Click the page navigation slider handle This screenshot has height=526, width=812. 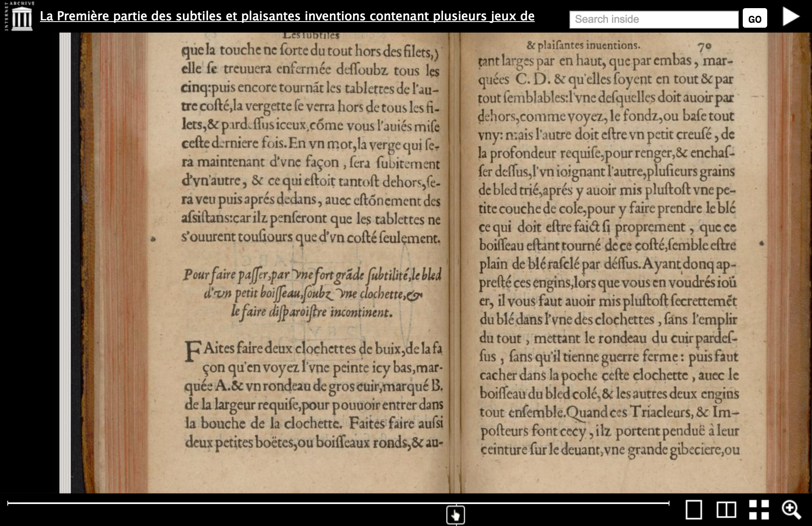pos(455,515)
